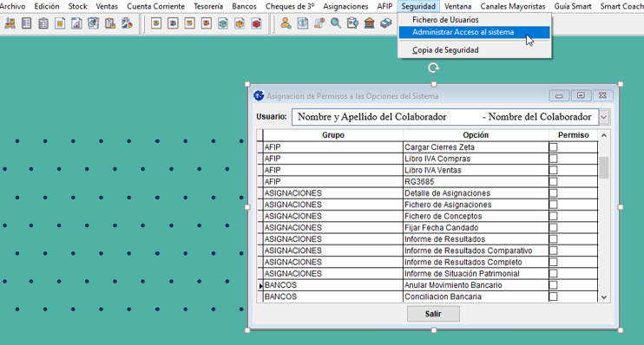Open the Tesorería menu
Image resolution: width=644 pixels, height=345 pixels.
(208, 6)
